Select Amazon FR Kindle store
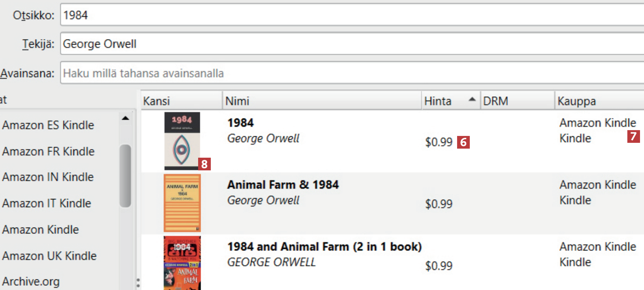The width and height of the screenshot is (644, 290). tap(48, 151)
